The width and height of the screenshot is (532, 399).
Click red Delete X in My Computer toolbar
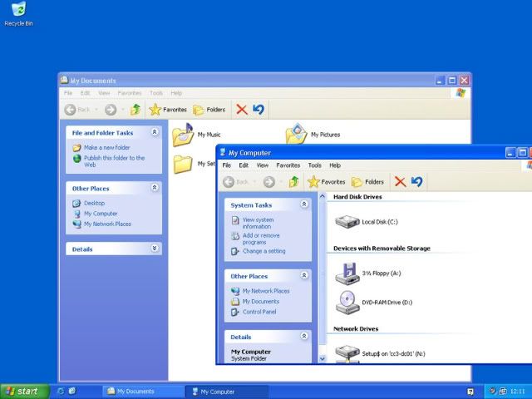point(401,181)
